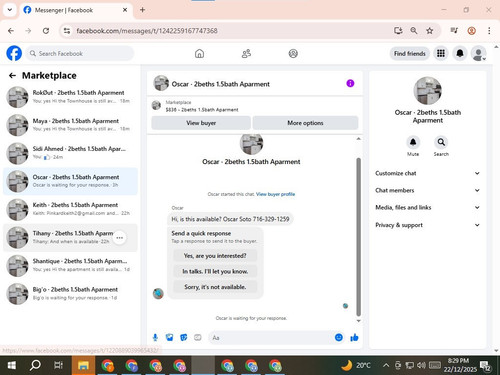This screenshot has height=375, width=500.
Task: Select the Messenger | Facebook tab
Action: 76,10
